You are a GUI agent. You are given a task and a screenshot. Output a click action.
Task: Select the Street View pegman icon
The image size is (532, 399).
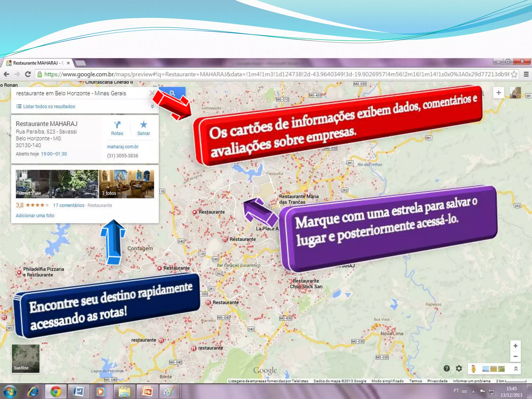click(473, 369)
